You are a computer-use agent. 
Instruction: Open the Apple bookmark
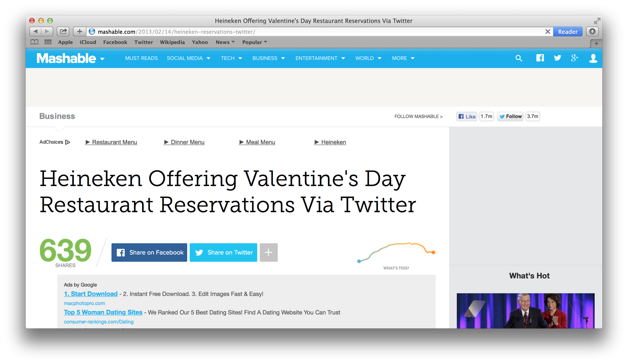coord(65,42)
